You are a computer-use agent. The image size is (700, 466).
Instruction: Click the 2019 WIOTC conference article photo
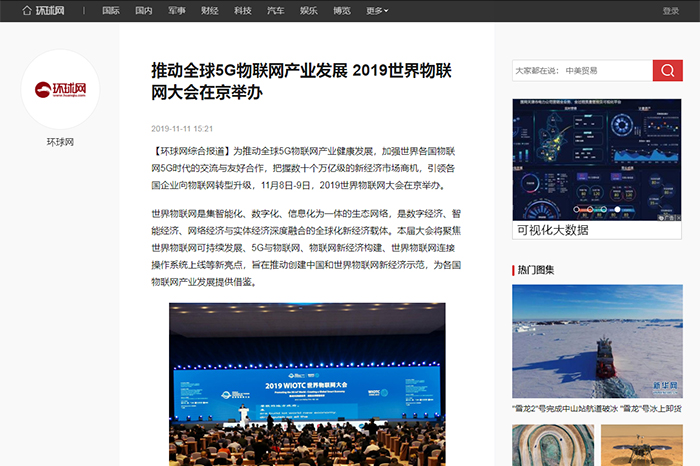307,385
